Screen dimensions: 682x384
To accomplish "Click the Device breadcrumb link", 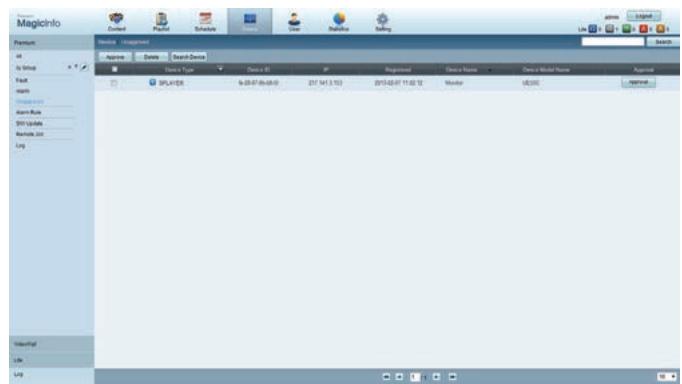I will (107, 42).
